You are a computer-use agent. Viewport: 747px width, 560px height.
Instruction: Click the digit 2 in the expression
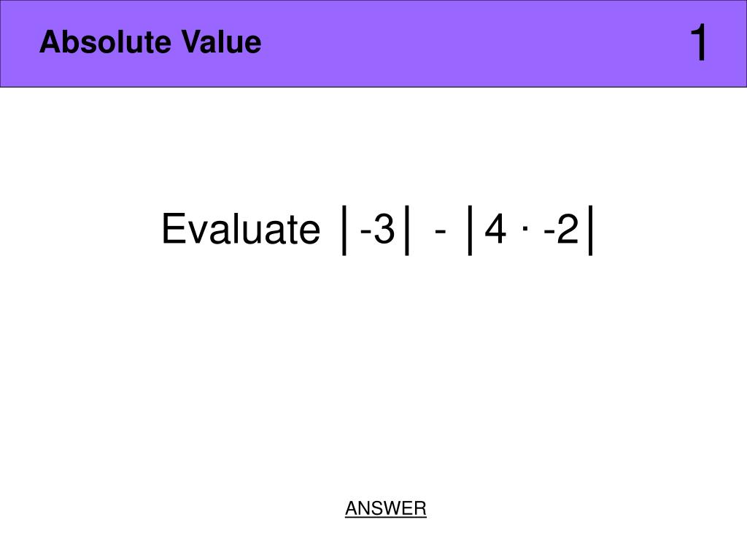pos(568,229)
